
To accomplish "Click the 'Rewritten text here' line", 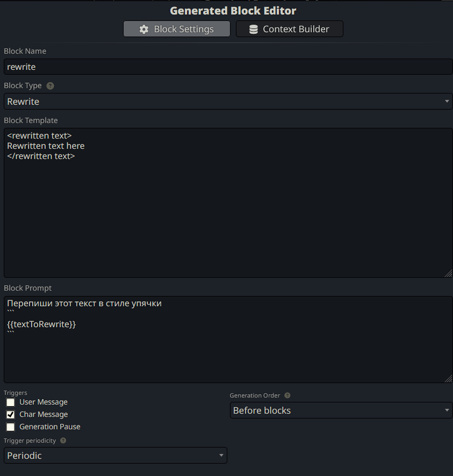I will [46, 146].
